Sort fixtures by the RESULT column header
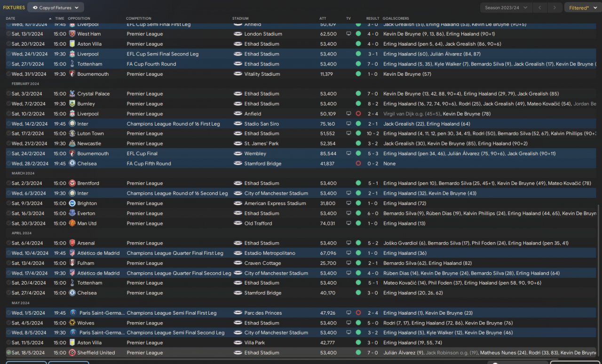 tap(373, 18)
